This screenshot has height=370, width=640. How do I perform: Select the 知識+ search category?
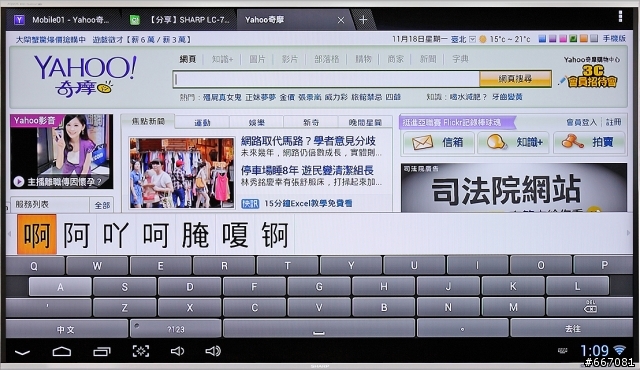pyautogui.click(x=222, y=59)
